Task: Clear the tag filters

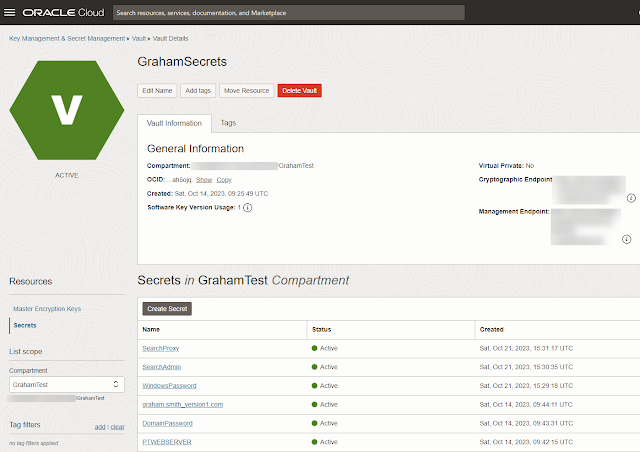Action: (118, 427)
